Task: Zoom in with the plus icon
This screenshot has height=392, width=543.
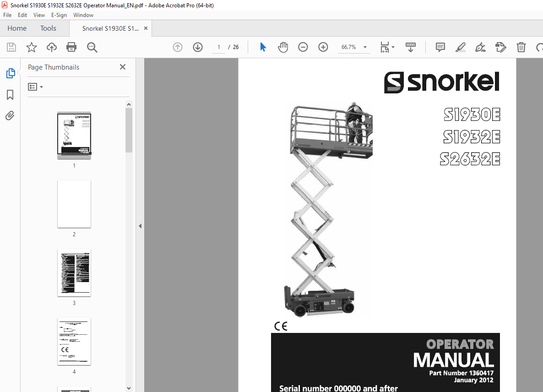Action: click(323, 47)
